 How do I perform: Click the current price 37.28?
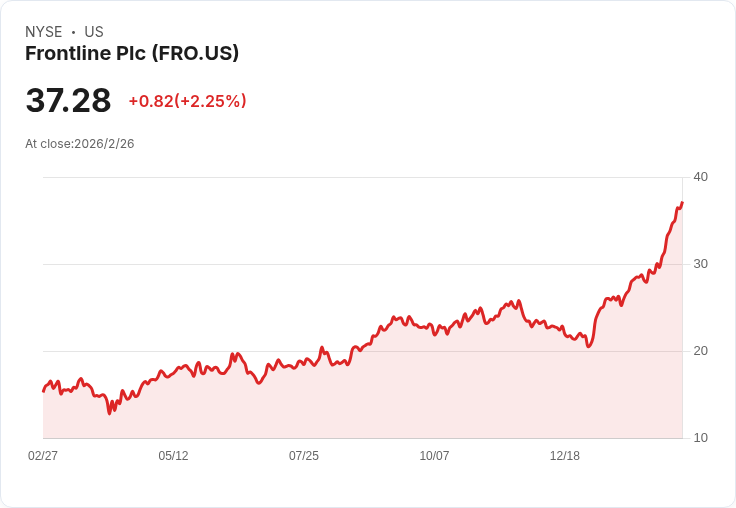[68, 101]
